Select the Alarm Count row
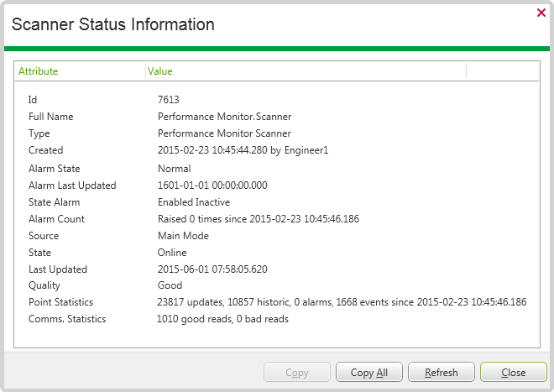 [56, 219]
